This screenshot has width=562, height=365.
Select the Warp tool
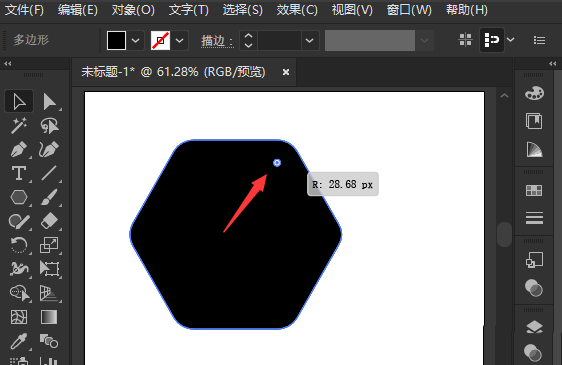[x=19, y=269]
